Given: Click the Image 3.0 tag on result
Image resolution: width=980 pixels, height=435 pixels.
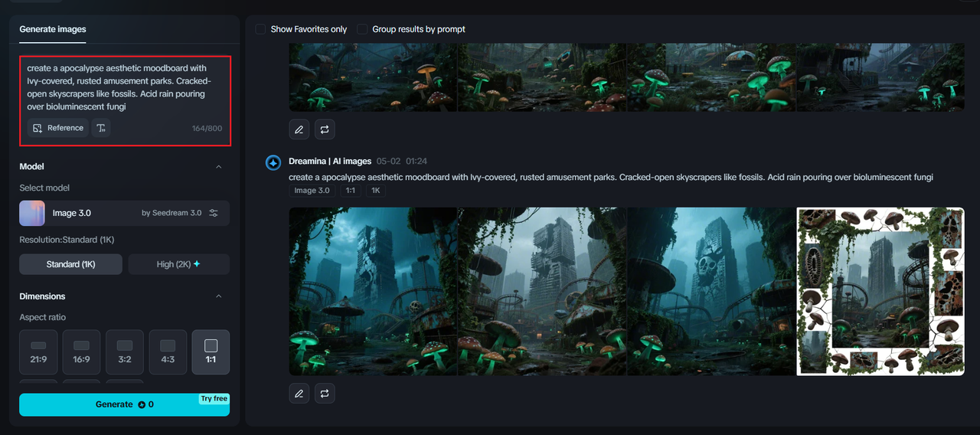Looking at the screenshot, I should click(312, 190).
